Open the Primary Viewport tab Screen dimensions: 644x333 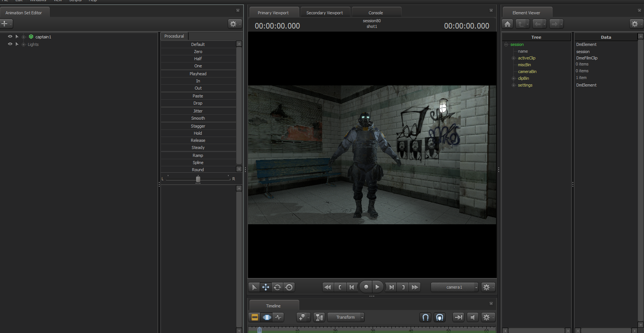coord(274,13)
